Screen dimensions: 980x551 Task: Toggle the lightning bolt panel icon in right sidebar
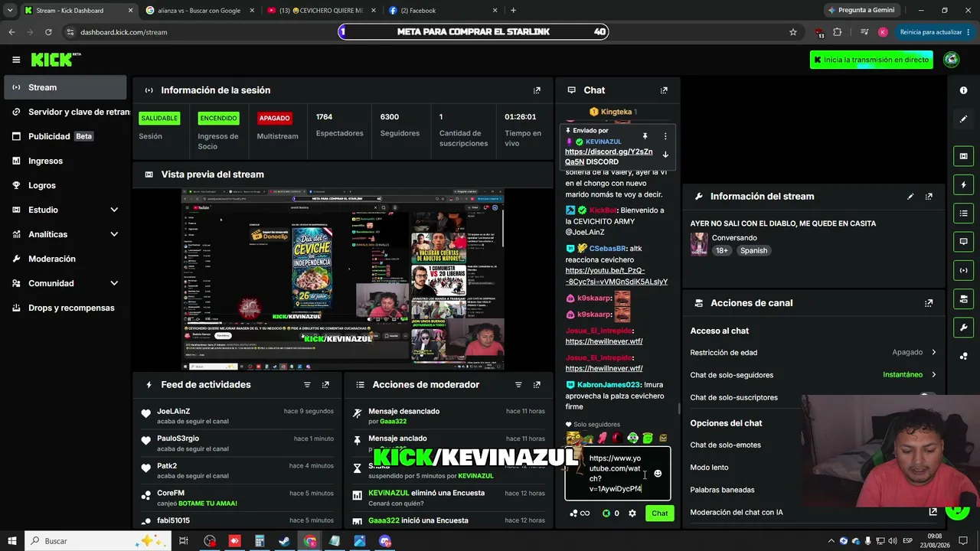[964, 184]
